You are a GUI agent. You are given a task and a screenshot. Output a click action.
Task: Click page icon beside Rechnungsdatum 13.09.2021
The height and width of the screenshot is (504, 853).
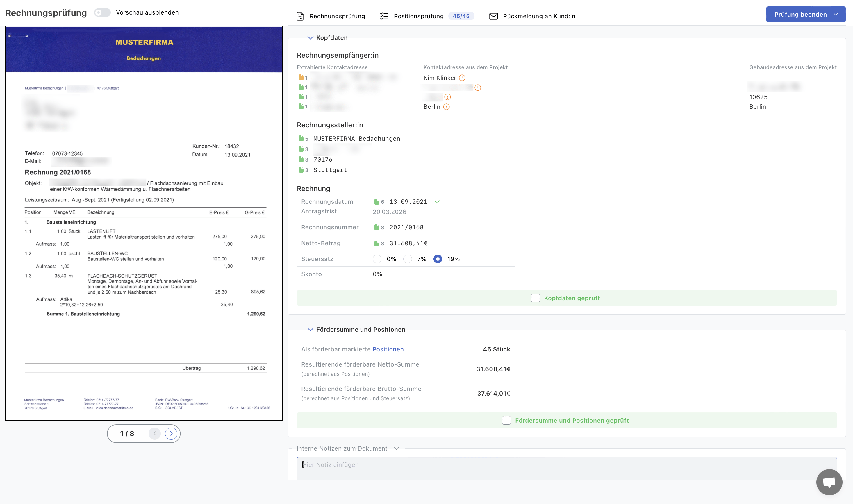pos(376,202)
